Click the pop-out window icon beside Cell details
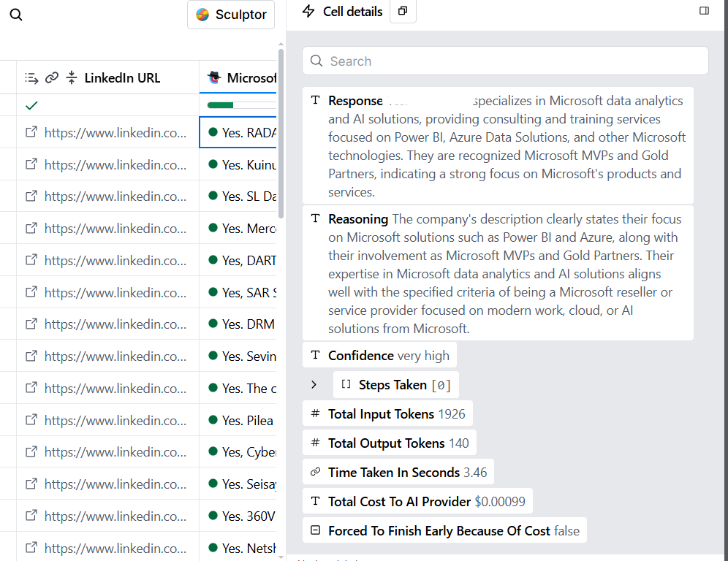The height and width of the screenshot is (561, 728). click(x=403, y=11)
